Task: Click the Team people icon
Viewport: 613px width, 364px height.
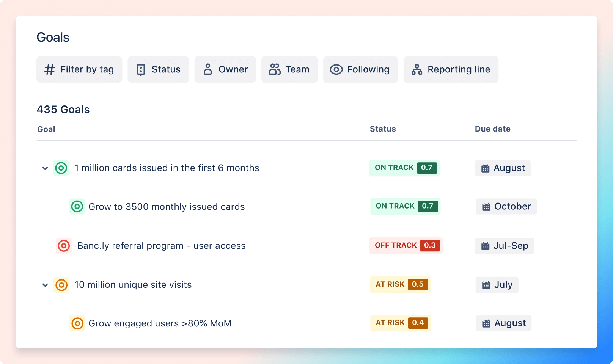Action: click(x=275, y=69)
